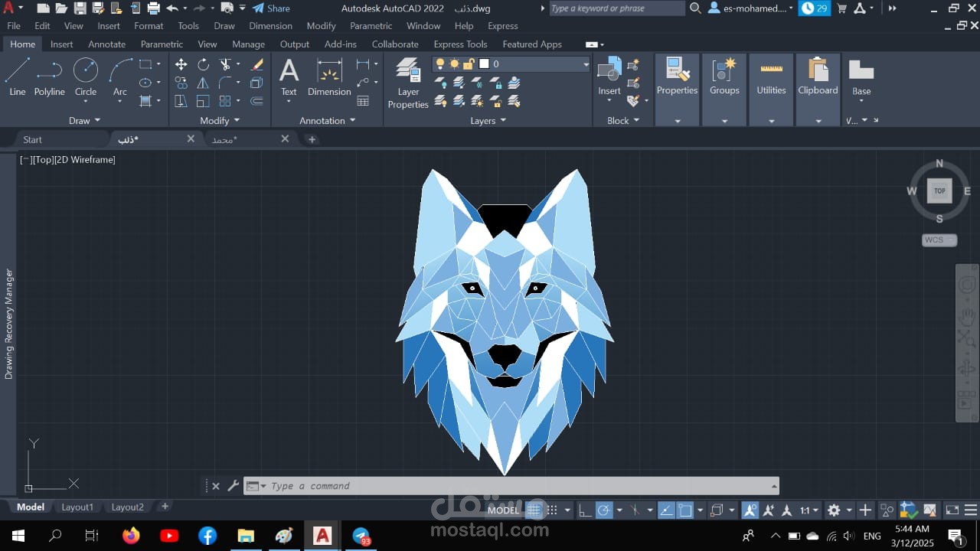Toggle the drawing grid display
Image resolution: width=980 pixels, height=551 pixels.
[x=534, y=510]
